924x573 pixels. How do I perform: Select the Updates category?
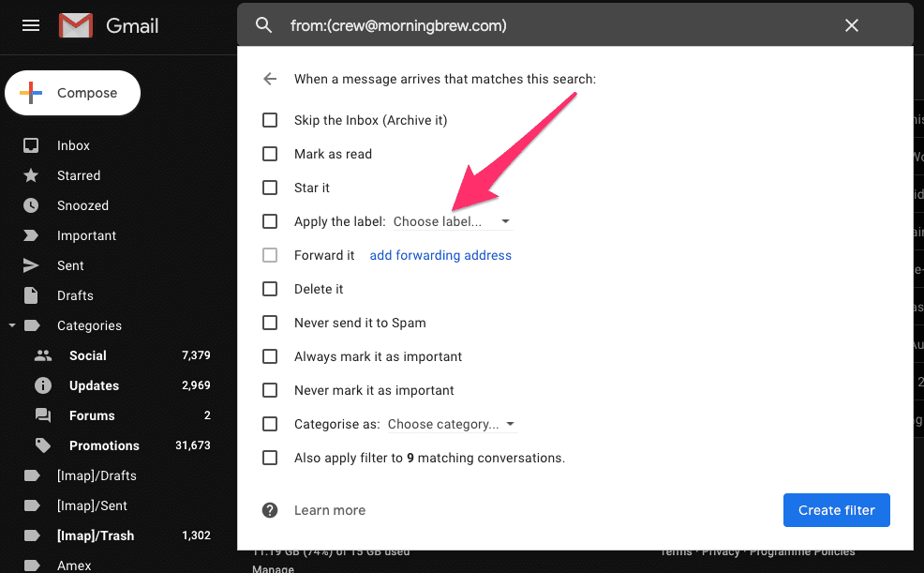95,385
